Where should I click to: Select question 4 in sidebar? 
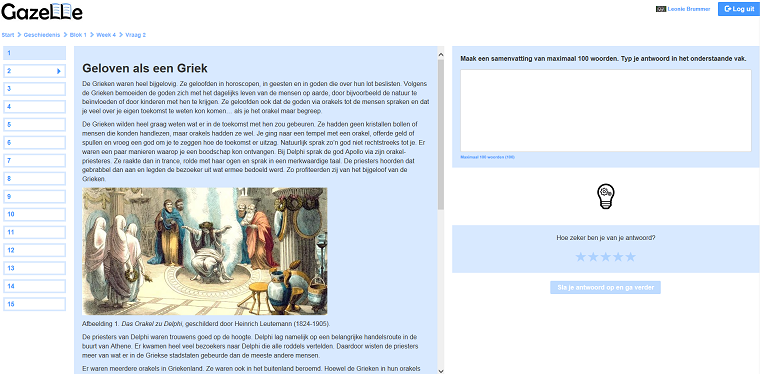tap(34, 107)
